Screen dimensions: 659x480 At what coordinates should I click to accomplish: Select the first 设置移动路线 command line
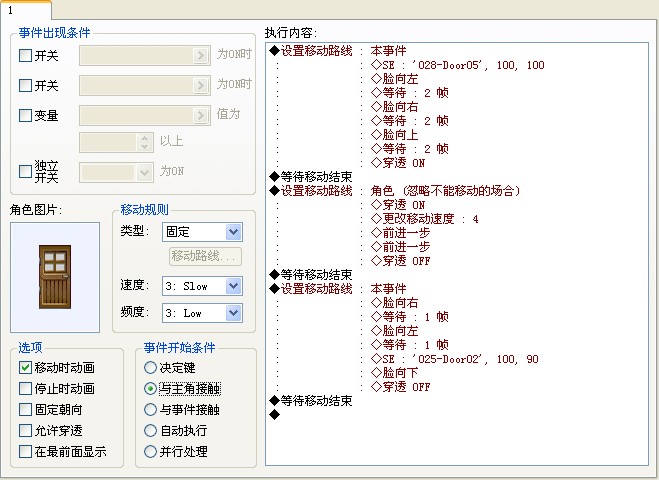[x=457, y=51]
